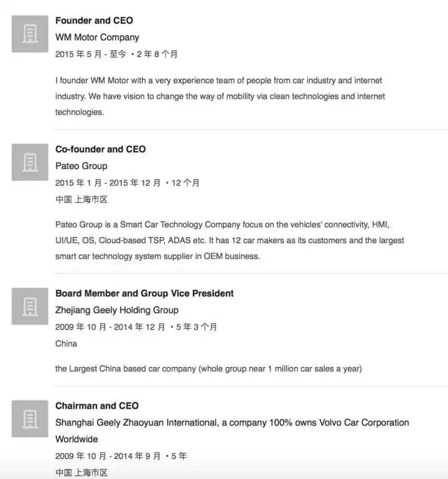Select Board Member and Group Vice President title
The height and width of the screenshot is (479, 448).
[x=144, y=293]
